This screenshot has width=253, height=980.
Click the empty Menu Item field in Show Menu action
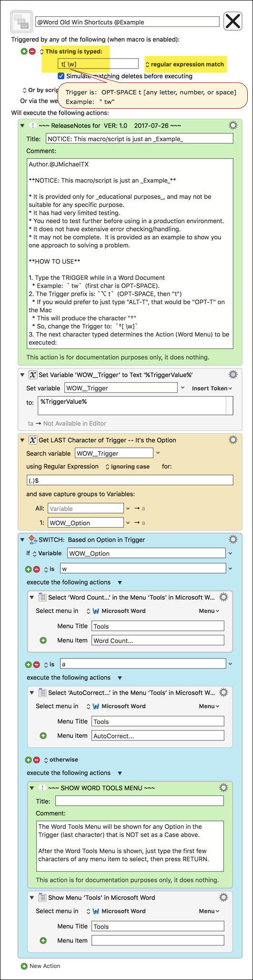click(158, 940)
